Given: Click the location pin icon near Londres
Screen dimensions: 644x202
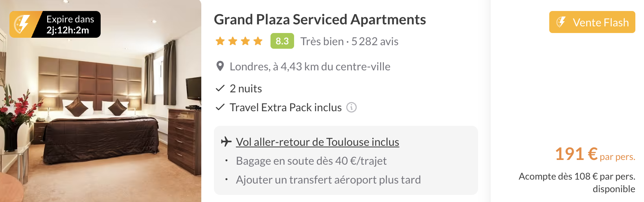Looking at the screenshot, I should (x=220, y=66).
